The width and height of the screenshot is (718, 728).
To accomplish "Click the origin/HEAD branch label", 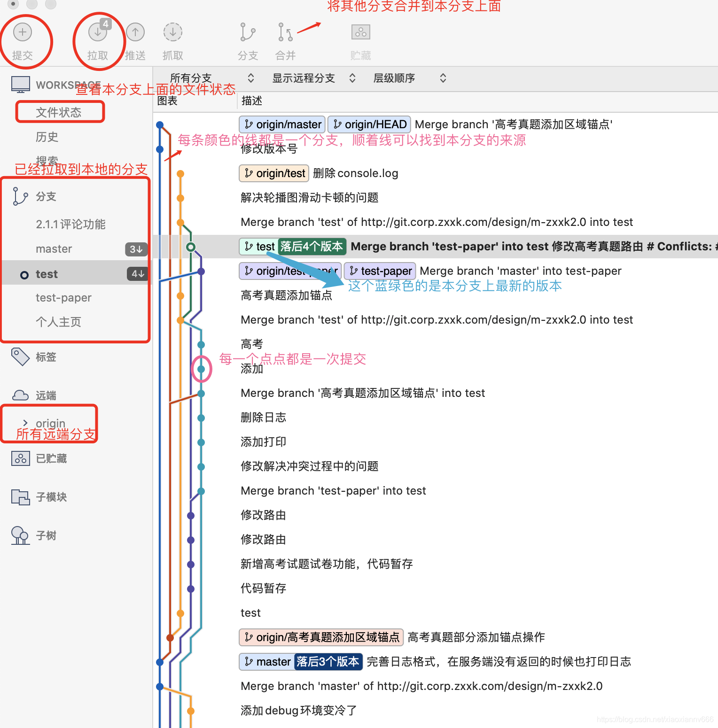I will click(369, 124).
